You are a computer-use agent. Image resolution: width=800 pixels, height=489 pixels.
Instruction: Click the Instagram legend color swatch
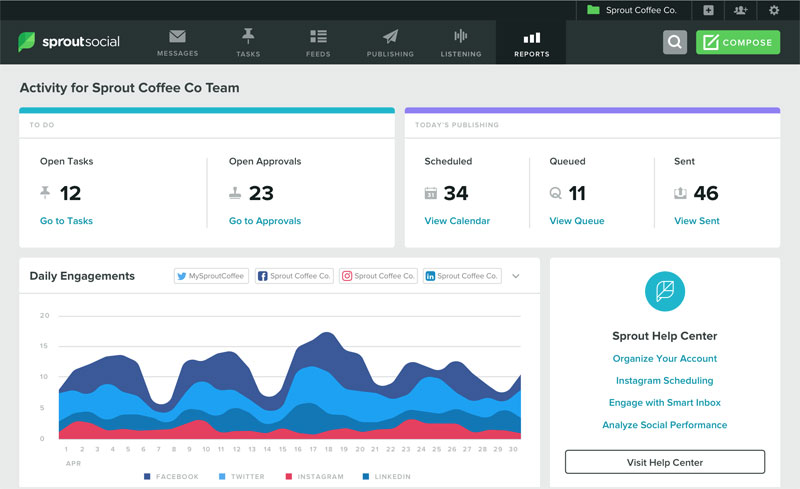tap(288, 476)
